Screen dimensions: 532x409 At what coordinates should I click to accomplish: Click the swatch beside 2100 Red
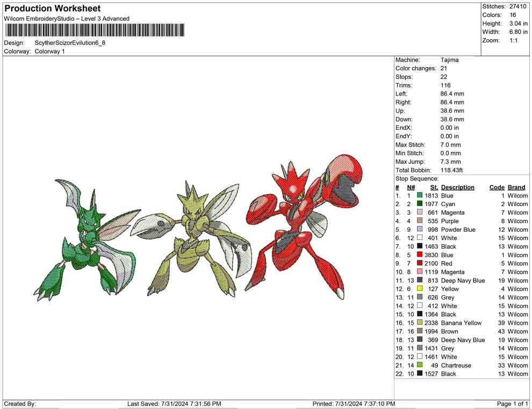[420, 264]
